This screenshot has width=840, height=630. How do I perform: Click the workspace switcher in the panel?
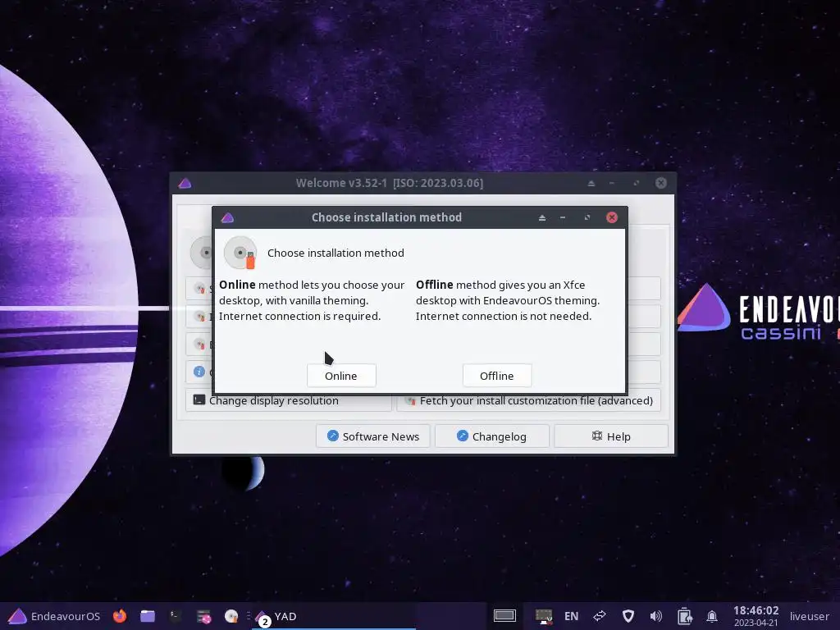(504, 616)
